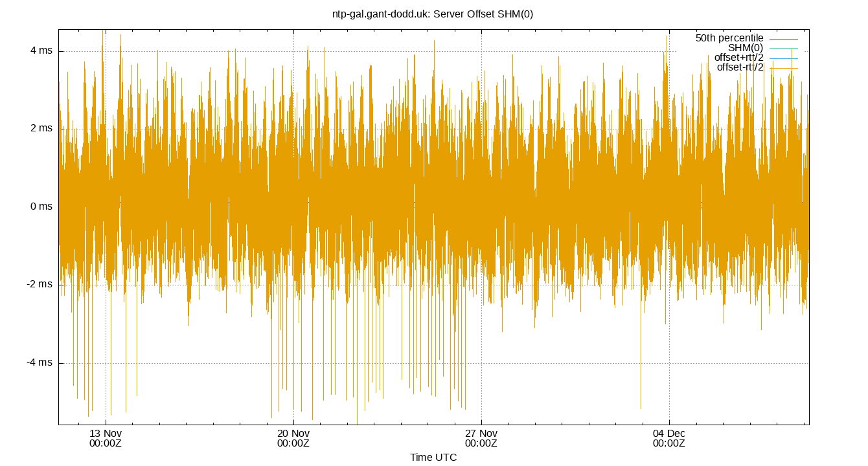Click the 13 Nov 00:00Z axis label
868x466 pixels.
(104, 438)
